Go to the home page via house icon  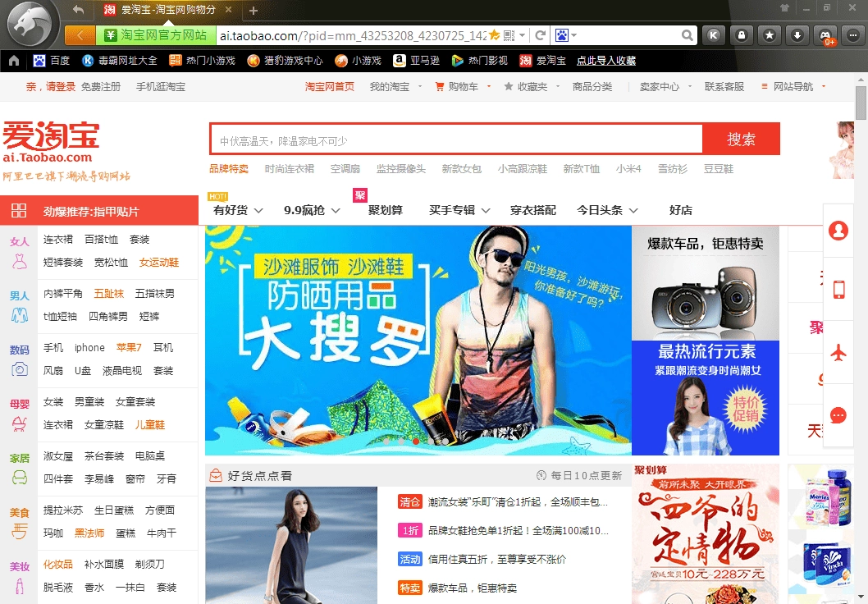pos(14,61)
